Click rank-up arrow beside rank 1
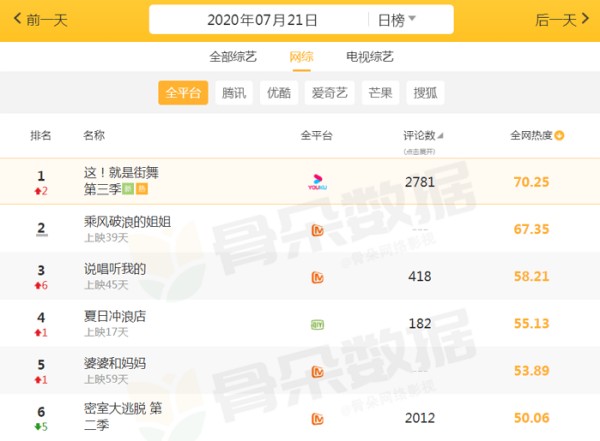Screen dimensions: 600x441 pos(38,191)
